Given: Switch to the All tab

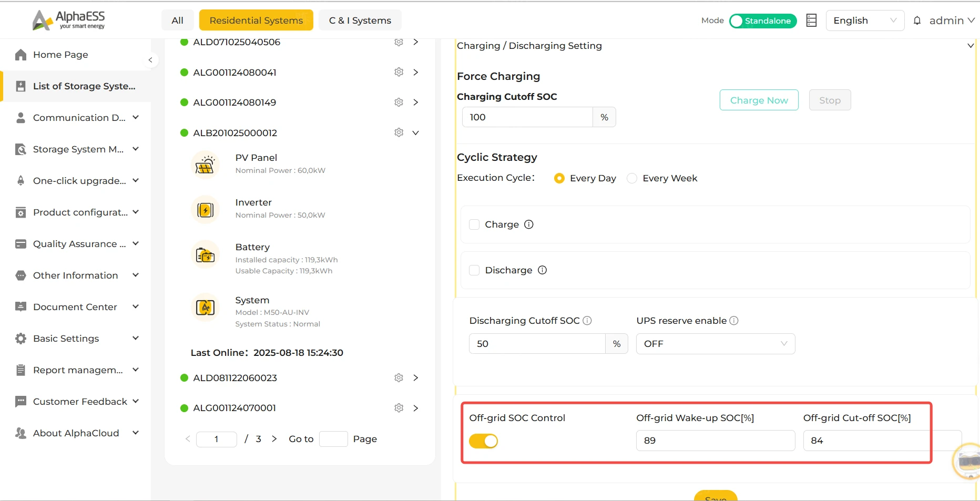Looking at the screenshot, I should pos(178,20).
